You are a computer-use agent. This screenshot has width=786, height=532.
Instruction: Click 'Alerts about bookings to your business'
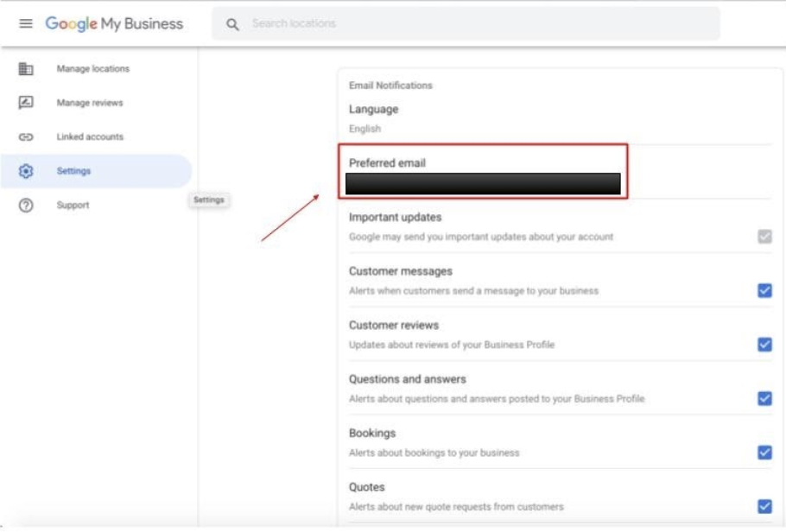pyautogui.click(x=434, y=453)
